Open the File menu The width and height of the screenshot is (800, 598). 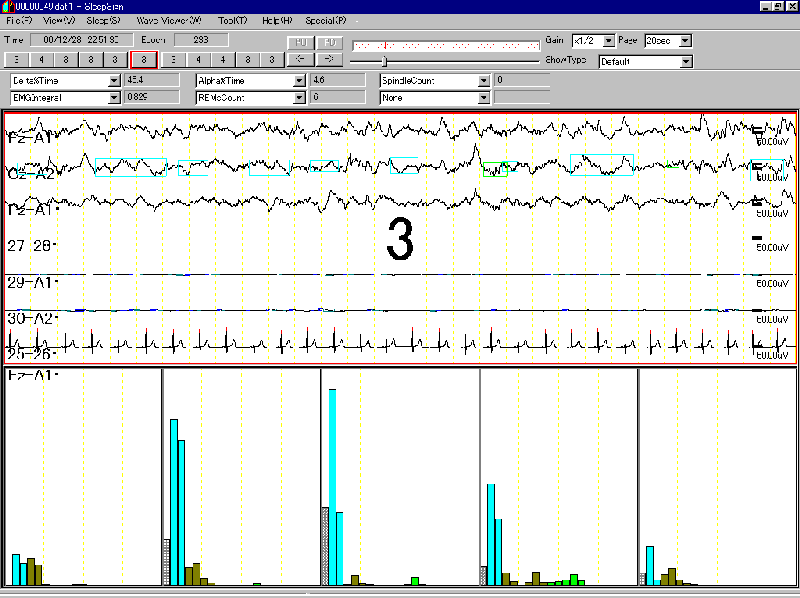tap(19, 21)
